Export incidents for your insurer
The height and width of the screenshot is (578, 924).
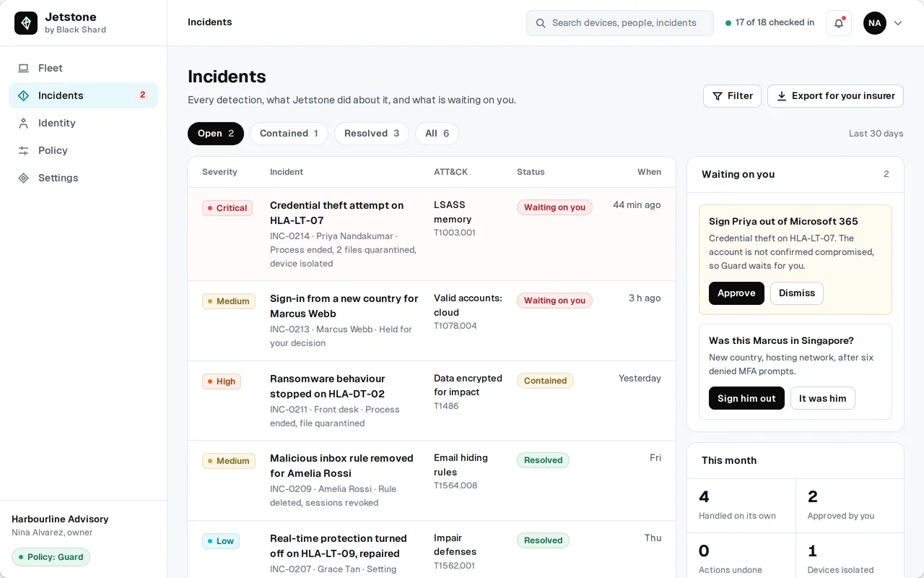pyautogui.click(x=835, y=96)
